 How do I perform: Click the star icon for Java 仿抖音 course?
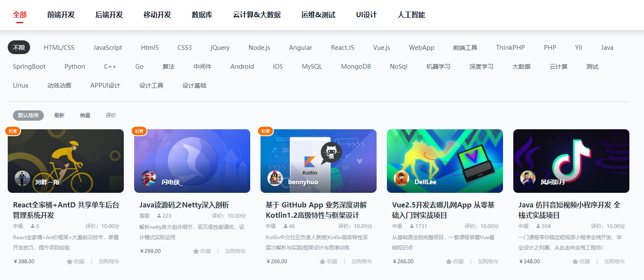click(x=575, y=262)
